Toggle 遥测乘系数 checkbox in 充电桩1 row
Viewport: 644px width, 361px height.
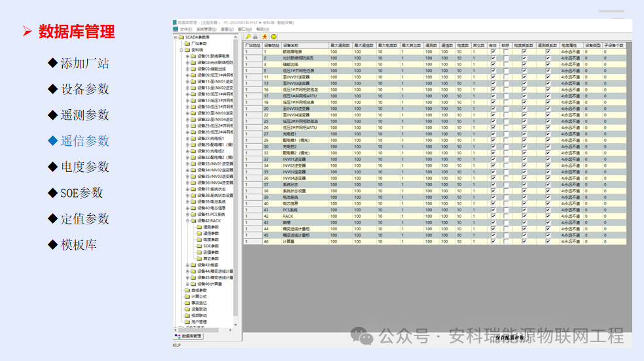coord(548,134)
